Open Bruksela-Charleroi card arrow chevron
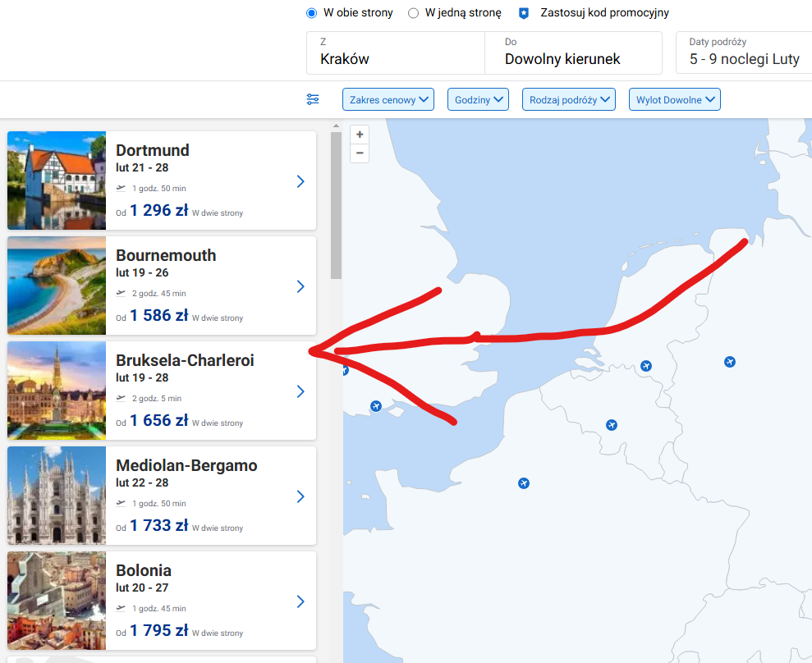 (300, 391)
